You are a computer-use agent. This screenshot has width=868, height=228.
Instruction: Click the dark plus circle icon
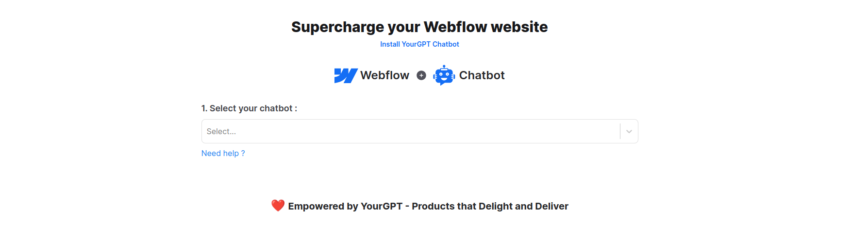[x=421, y=75]
